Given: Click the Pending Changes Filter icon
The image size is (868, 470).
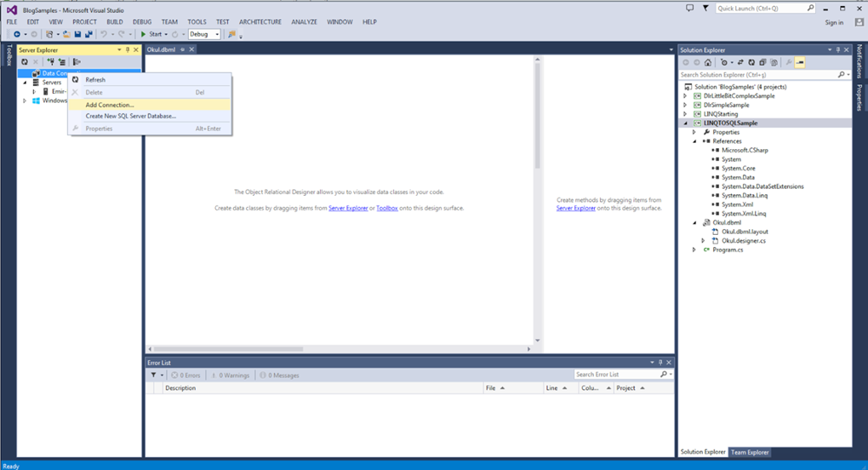Looking at the screenshot, I should tap(723, 62).
